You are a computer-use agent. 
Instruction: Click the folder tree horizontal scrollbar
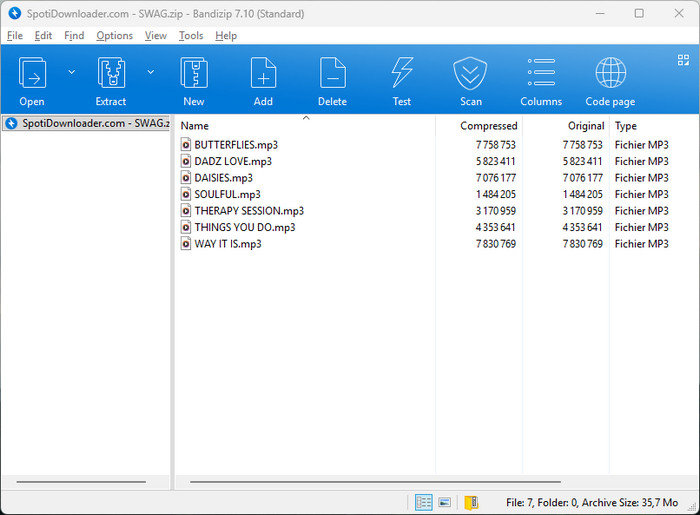tap(81, 482)
